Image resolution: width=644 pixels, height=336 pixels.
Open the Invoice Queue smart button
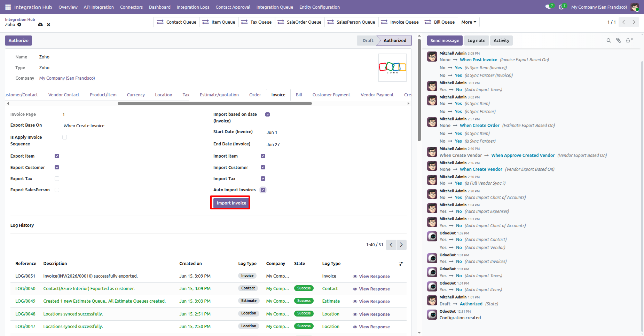(x=400, y=22)
